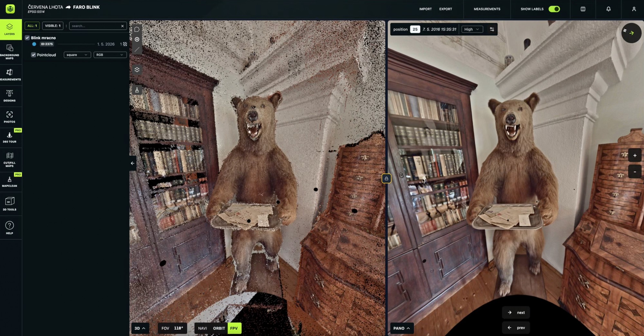Select the Blink mracno layer name
The height and width of the screenshot is (336, 644).
pyautogui.click(x=43, y=38)
